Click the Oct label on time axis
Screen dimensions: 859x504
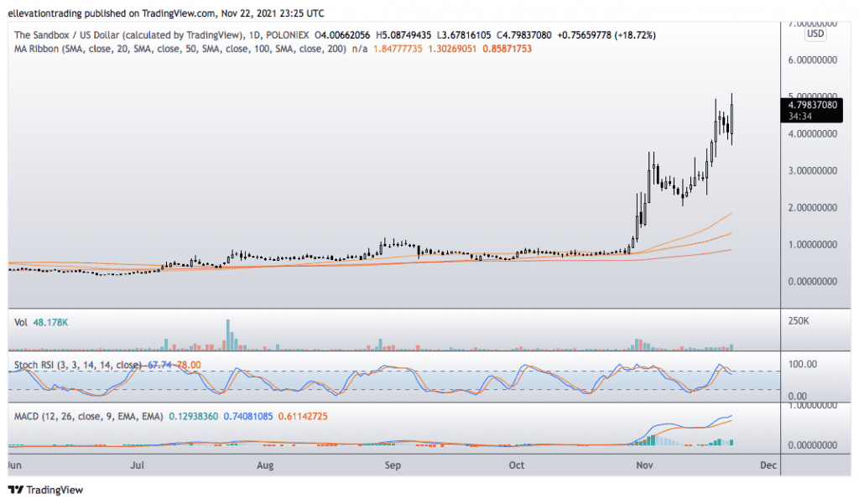point(517,465)
